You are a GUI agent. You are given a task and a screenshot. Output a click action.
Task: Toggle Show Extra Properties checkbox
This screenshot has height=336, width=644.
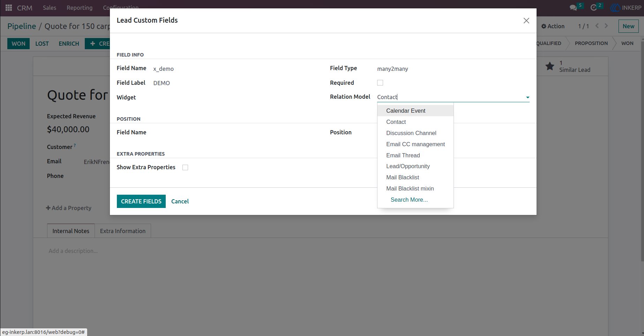coord(185,167)
